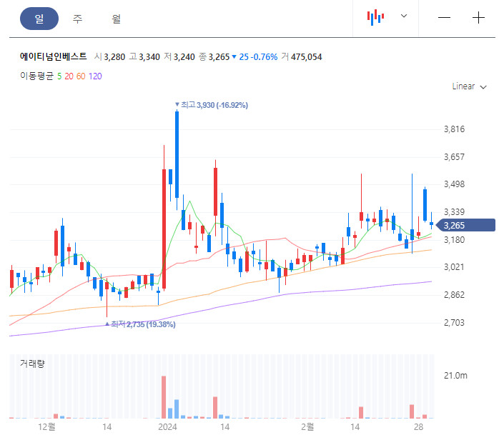The image size is (504, 440).
Task: Click the 2,703 price axis label
Action: [x=454, y=322]
